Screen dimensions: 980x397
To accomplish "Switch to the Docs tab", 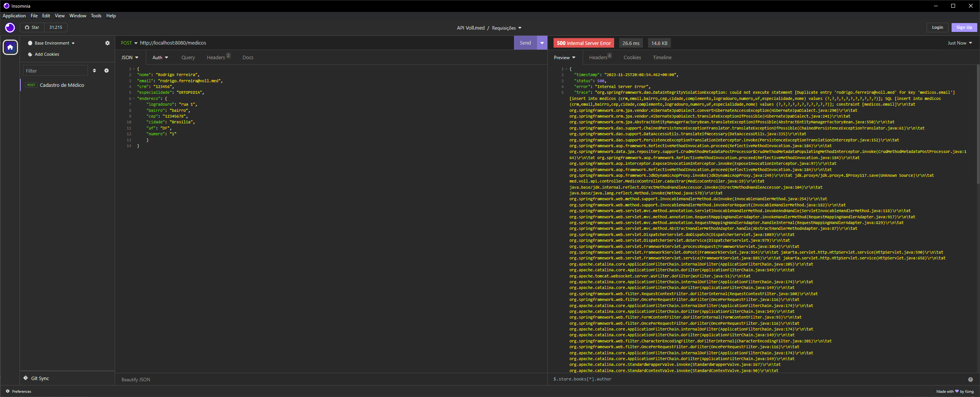I will (x=248, y=58).
